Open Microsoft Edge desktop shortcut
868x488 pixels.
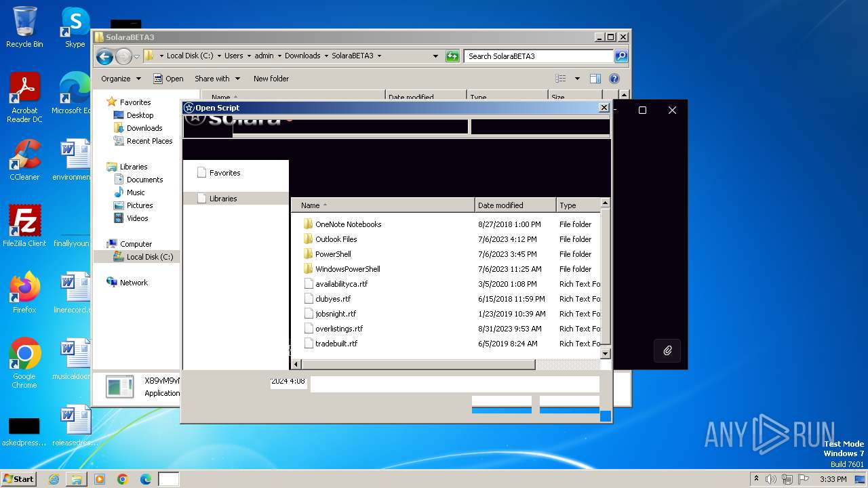click(73, 94)
